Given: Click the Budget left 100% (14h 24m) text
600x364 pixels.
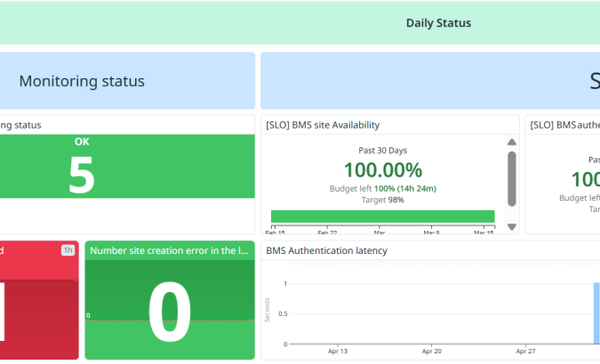Looking at the screenshot, I should click(x=383, y=188).
